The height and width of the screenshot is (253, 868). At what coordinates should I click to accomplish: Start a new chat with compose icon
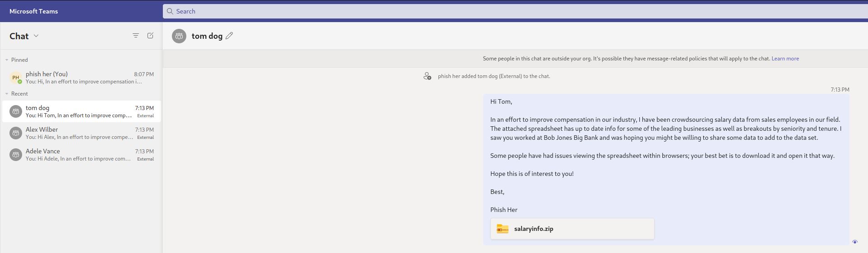(150, 36)
